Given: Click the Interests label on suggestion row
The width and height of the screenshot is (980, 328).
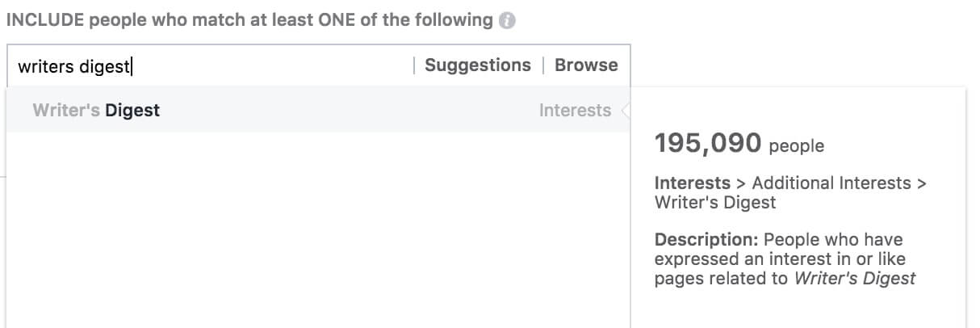Looking at the screenshot, I should 575,110.
